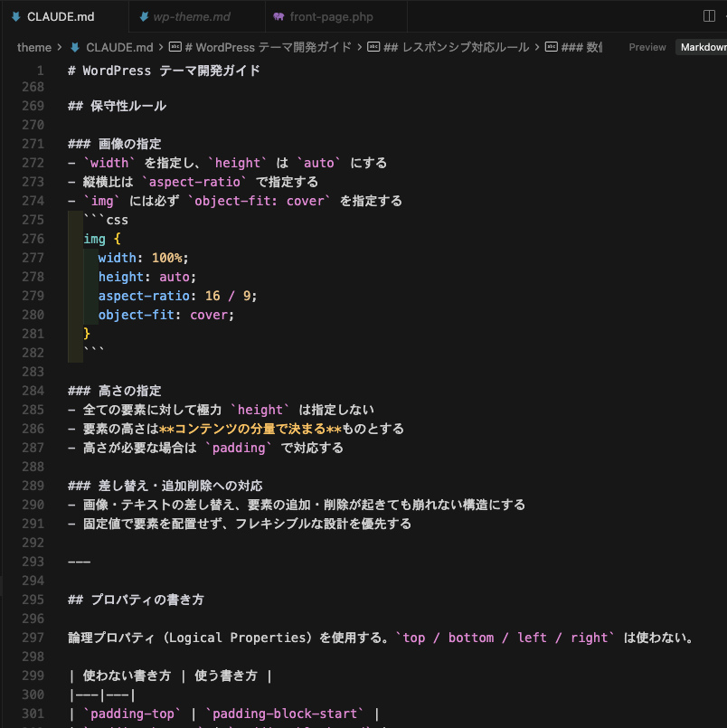This screenshot has height=728, width=727.
Task: Select the CLAUDE.md breadcrumb item
Action: point(119,47)
